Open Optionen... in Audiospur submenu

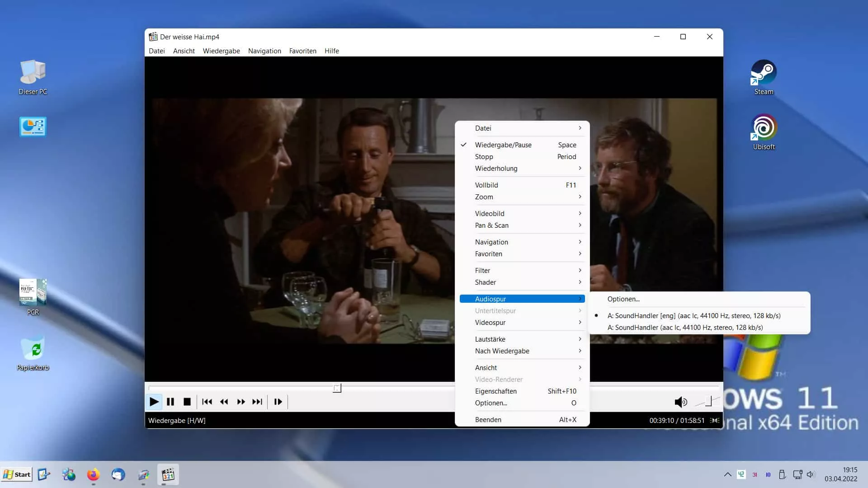tap(699, 299)
